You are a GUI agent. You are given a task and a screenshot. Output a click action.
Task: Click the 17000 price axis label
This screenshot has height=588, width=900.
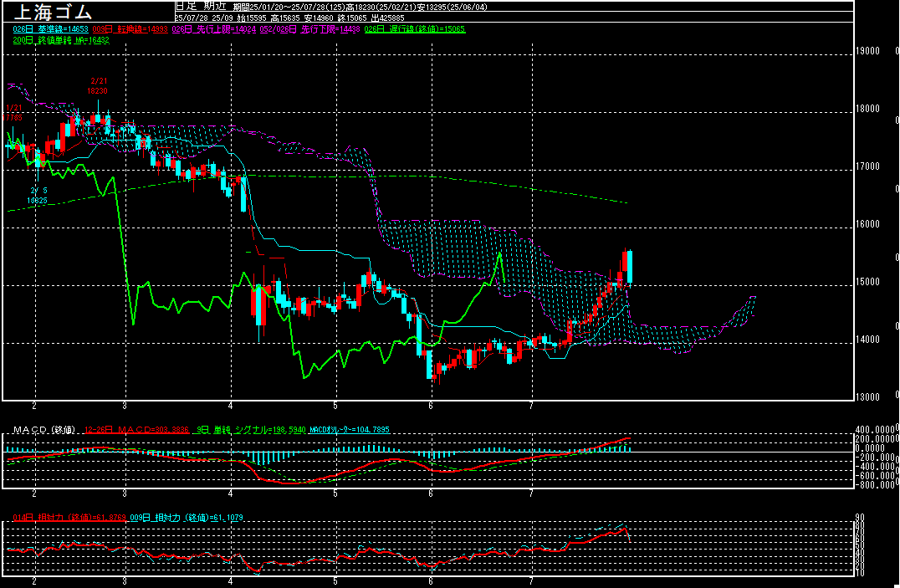coord(867,166)
